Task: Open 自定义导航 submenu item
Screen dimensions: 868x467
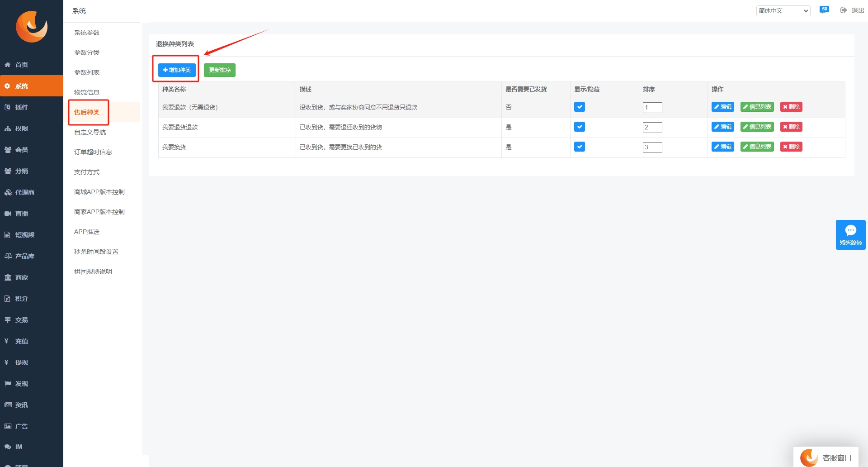Action: [x=90, y=132]
